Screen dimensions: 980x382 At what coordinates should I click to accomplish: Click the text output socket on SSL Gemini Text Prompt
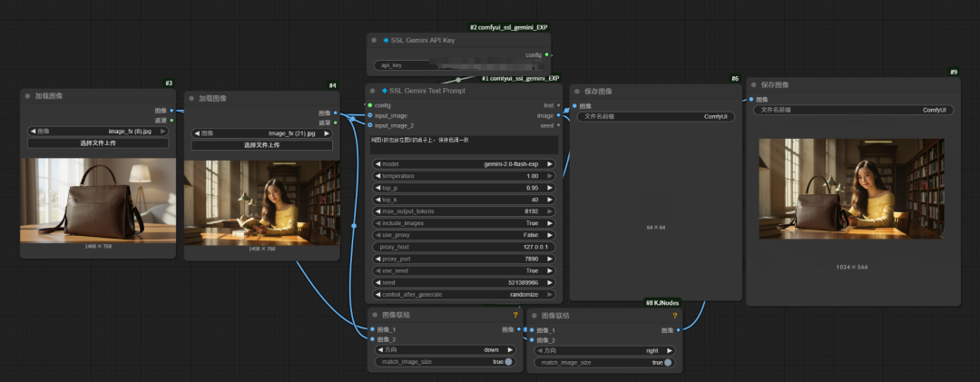tap(559, 105)
